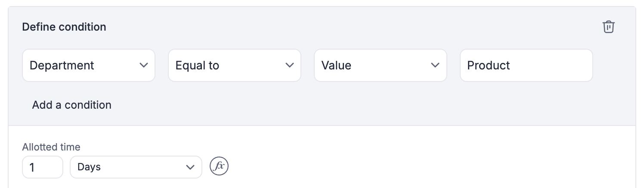This screenshot has height=188, width=644.
Task: Click the chevron arrow beside Days
Action: [x=190, y=167]
